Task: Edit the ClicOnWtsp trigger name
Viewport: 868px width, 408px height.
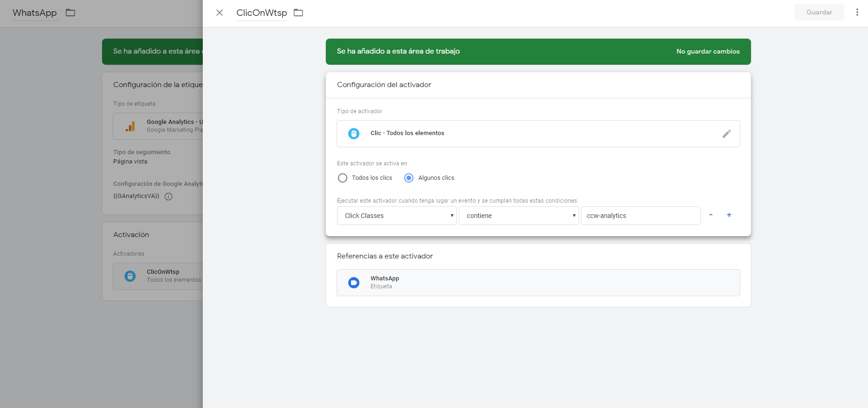Action: (x=262, y=13)
